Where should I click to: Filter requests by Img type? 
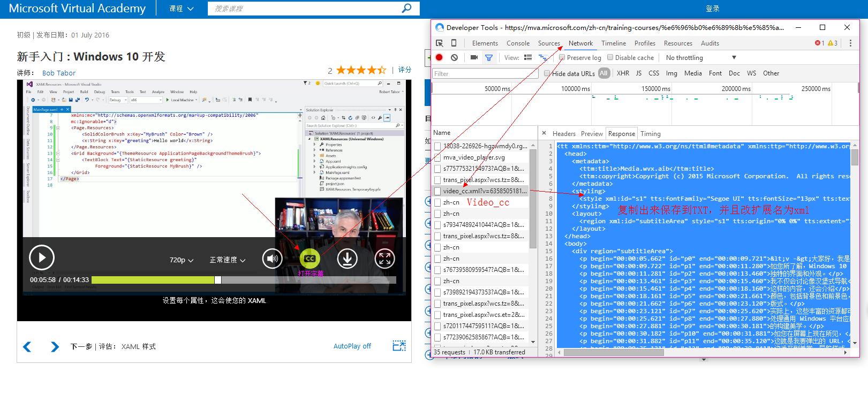[671, 73]
